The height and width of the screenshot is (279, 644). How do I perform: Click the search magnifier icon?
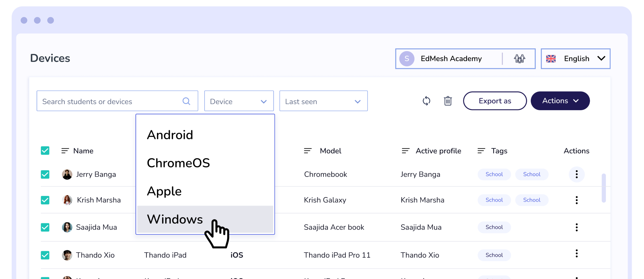pos(186,101)
